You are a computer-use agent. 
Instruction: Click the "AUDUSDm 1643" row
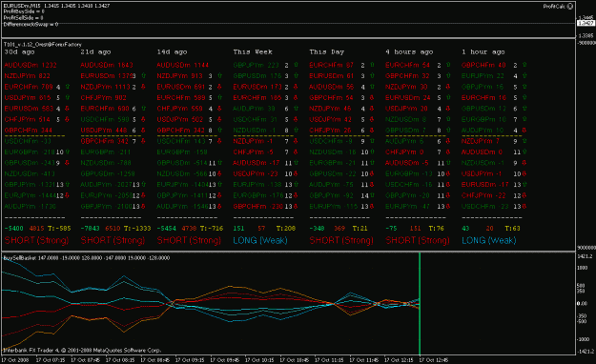107,65
